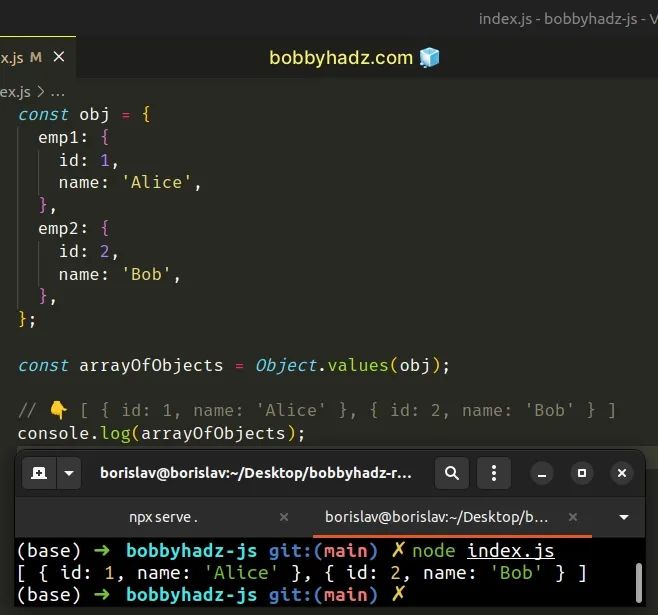Click the bobbyhadz.com title text
This screenshot has width=658, height=615.
[x=341, y=57]
